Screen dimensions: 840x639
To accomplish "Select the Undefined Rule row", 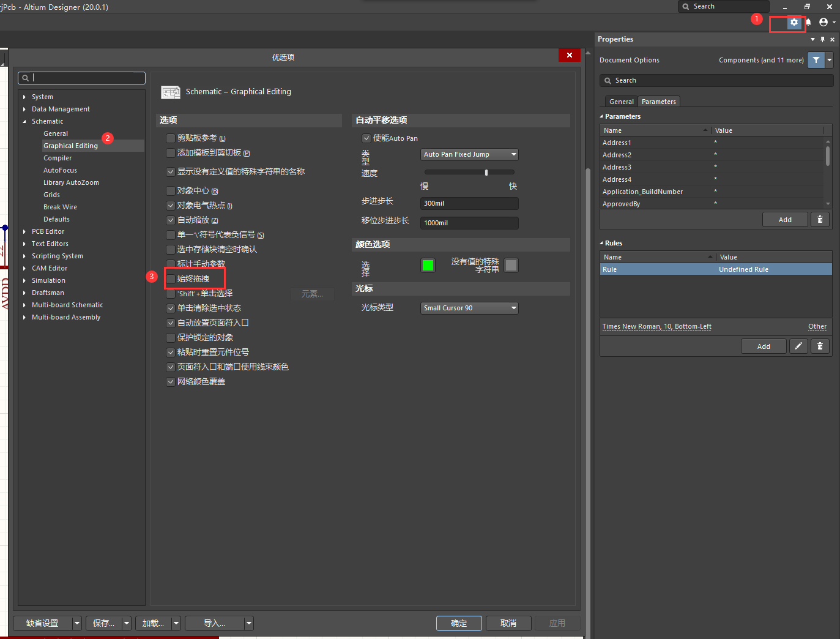I will tap(716, 270).
